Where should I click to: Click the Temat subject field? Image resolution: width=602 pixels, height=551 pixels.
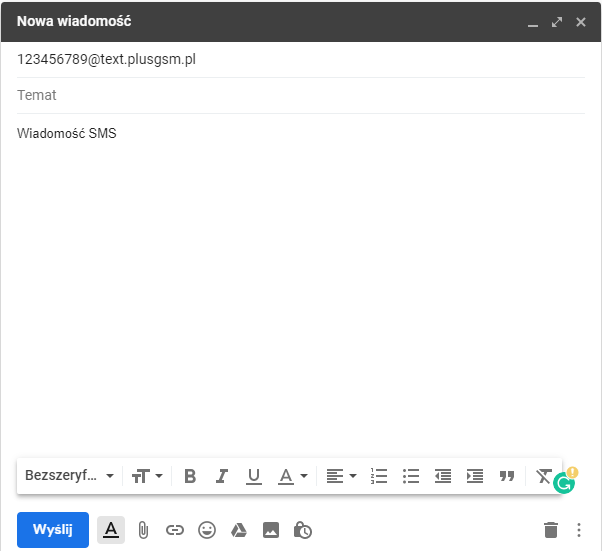[x=300, y=95]
